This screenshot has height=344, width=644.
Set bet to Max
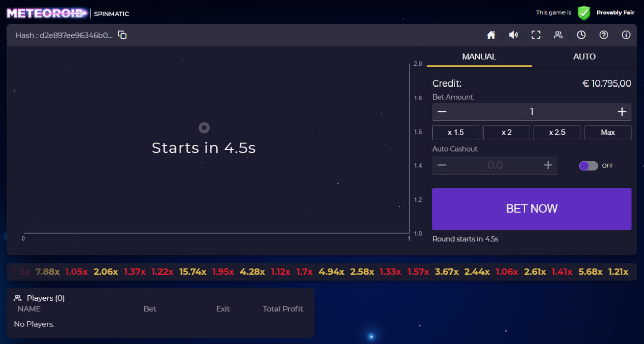608,132
